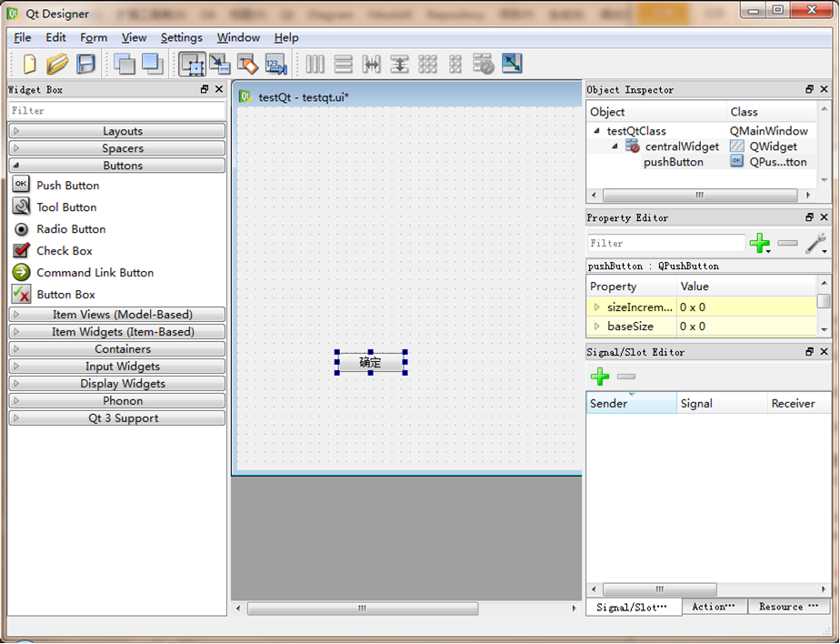This screenshot has height=644, width=840.
Task: Click the 确定 push button on the form
Action: [x=370, y=362]
